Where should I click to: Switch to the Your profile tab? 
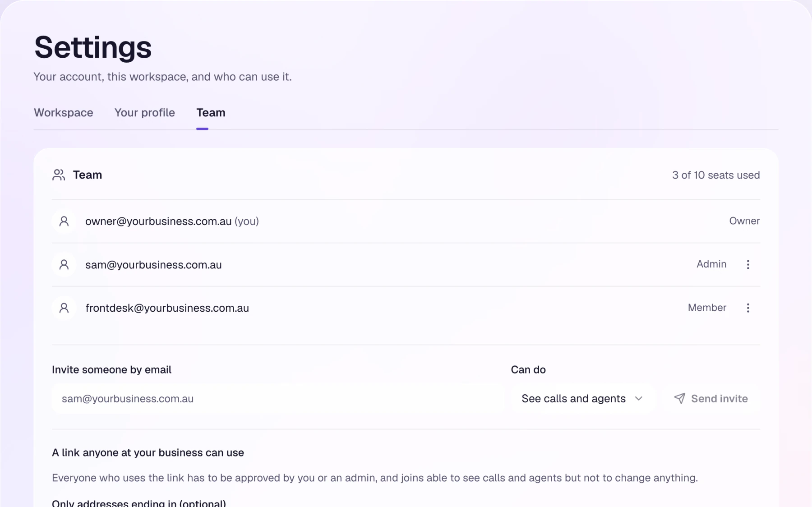point(144,113)
